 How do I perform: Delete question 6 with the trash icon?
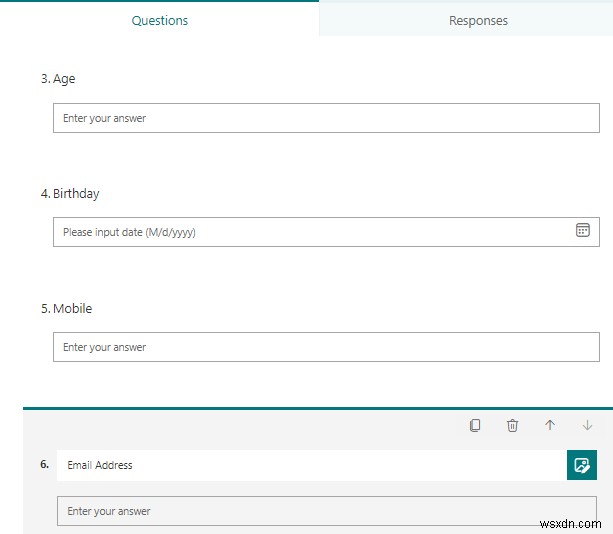coord(512,425)
